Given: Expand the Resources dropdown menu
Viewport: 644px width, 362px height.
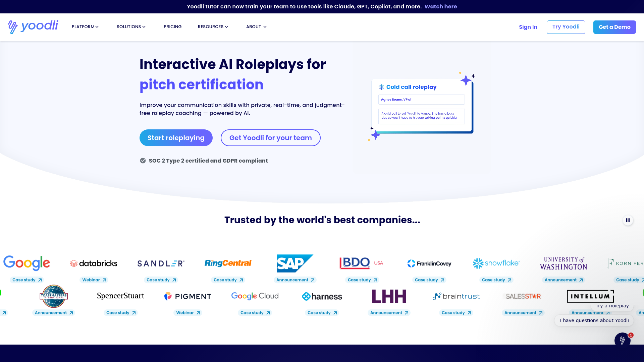Looking at the screenshot, I should [x=213, y=27].
